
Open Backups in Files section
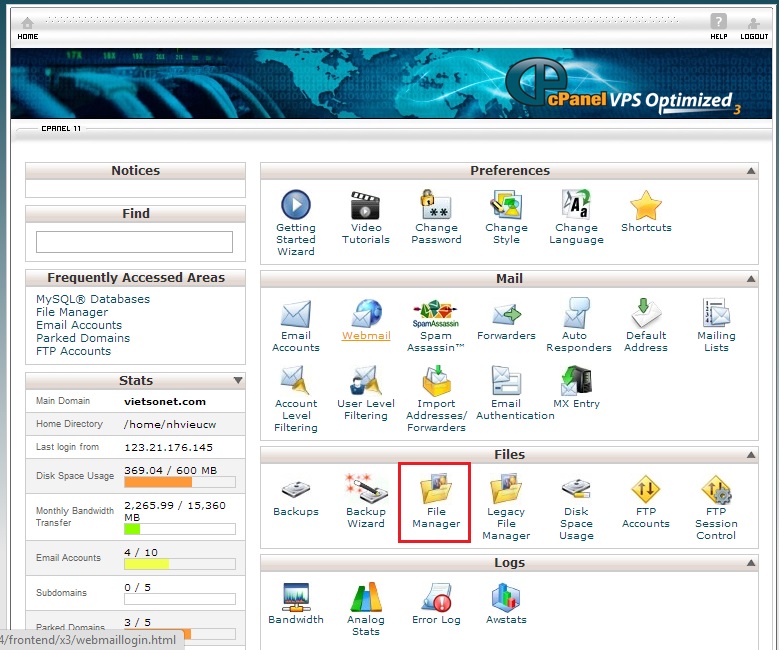coord(296,498)
